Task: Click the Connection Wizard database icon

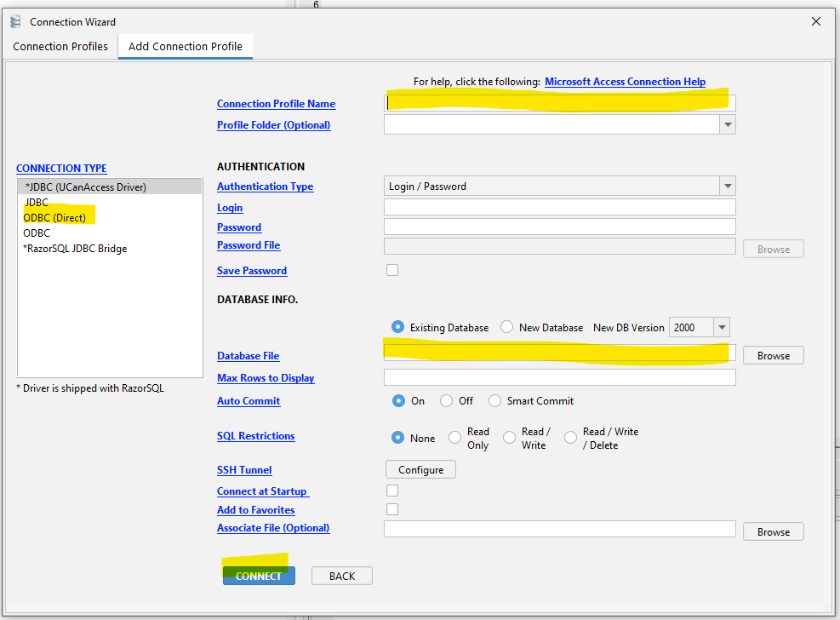Action: (x=15, y=21)
